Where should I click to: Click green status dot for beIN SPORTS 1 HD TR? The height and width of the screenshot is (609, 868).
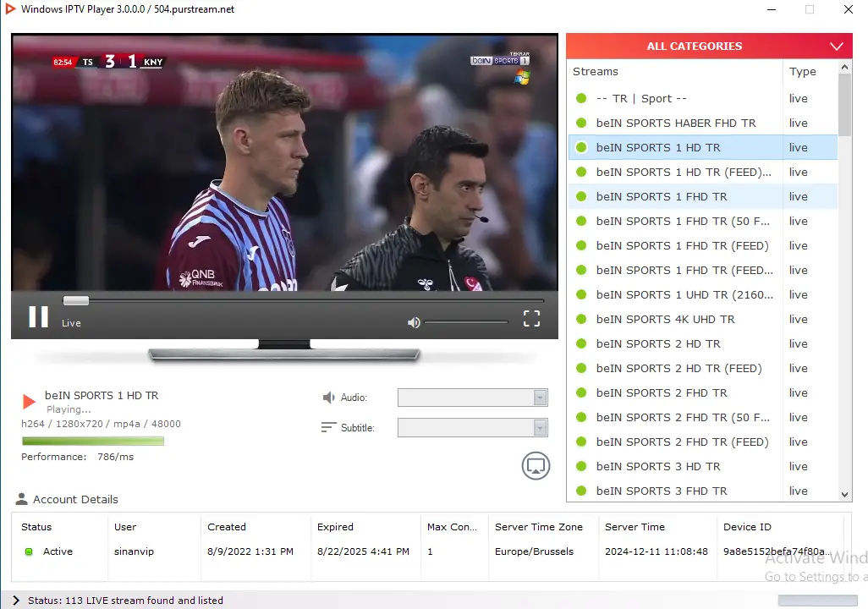click(581, 147)
